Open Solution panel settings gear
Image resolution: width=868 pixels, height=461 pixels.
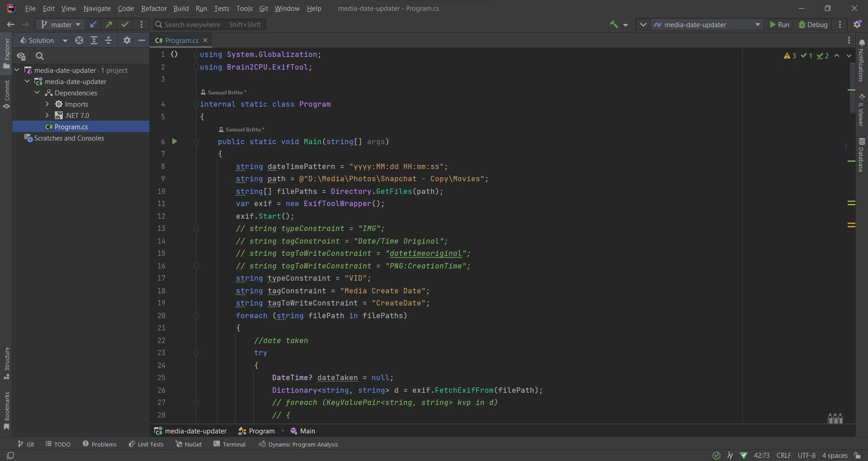(127, 40)
